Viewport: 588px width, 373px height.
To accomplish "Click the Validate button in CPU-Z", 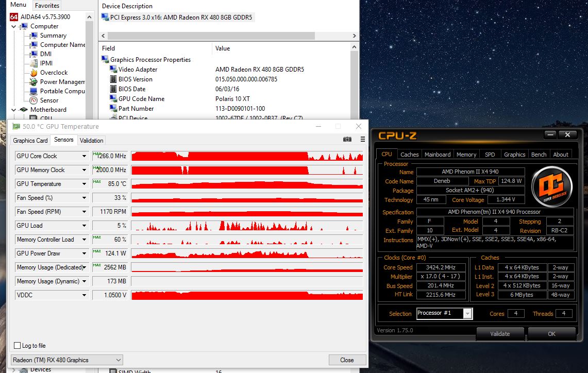I will (500, 334).
